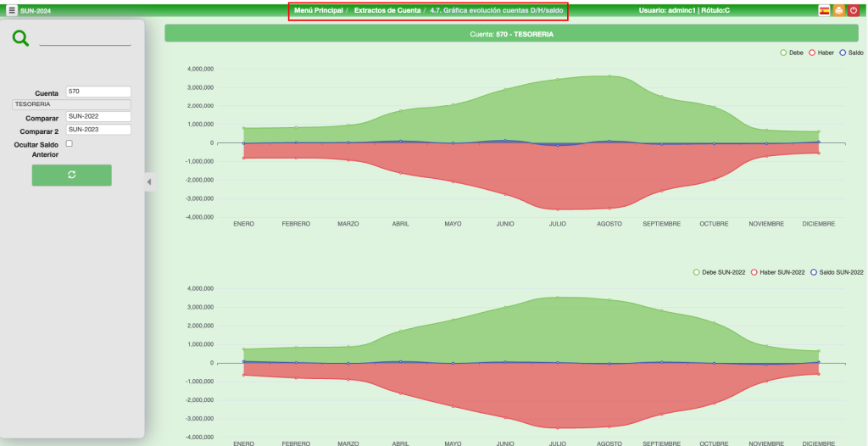The height and width of the screenshot is (446, 868).
Task: Click the green refresh button
Action: click(72, 175)
